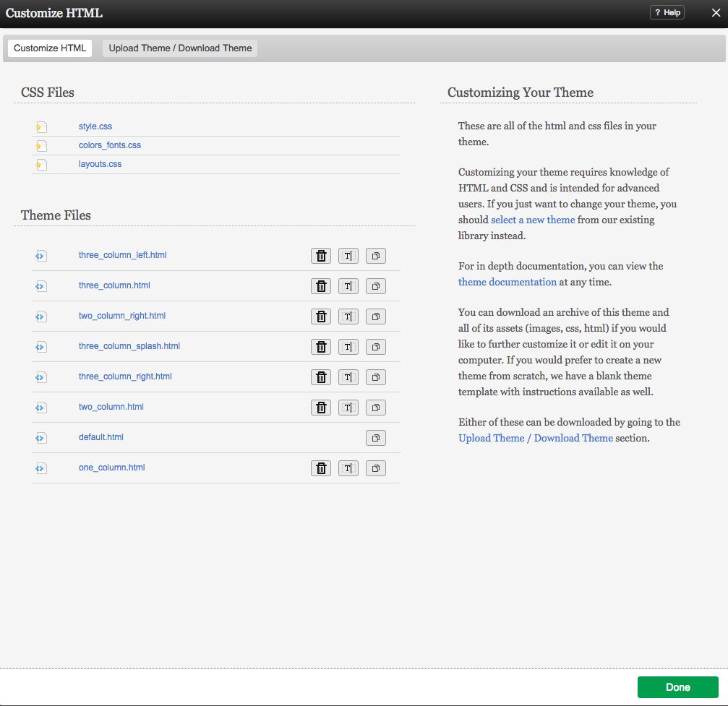Delete three_column_splash.html with trash icon
The width and height of the screenshot is (728, 706).
pos(321,347)
